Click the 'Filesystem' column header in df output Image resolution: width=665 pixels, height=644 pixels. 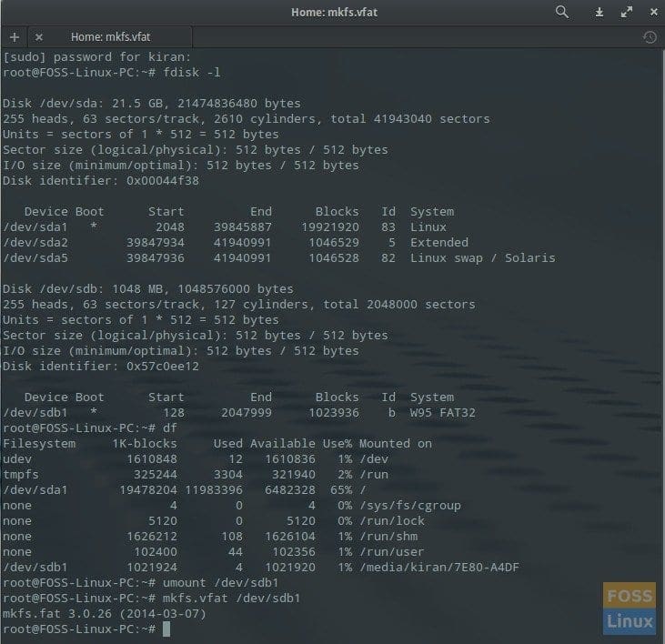coord(39,444)
